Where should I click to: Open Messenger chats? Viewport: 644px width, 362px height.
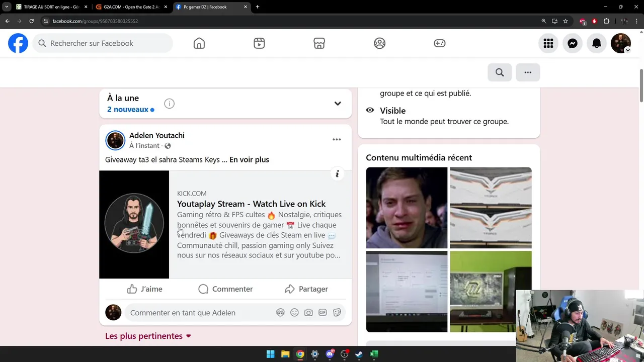click(x=573, y=43)
